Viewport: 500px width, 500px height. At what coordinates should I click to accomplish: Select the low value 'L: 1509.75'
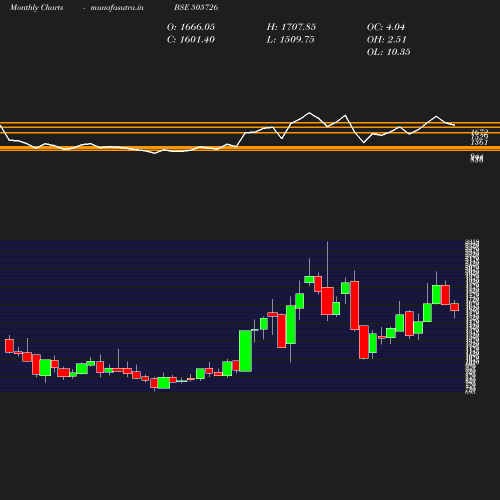pyautogui.click(x=290, y=40)
